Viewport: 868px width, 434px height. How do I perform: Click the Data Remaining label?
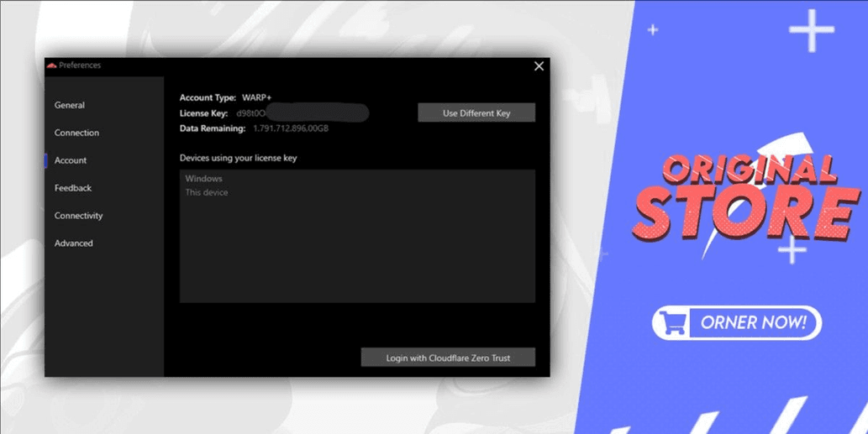click(212, 128)
